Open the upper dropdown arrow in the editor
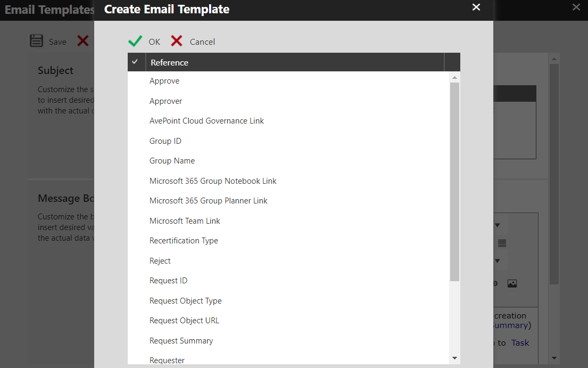 click(x=497, y=224)
